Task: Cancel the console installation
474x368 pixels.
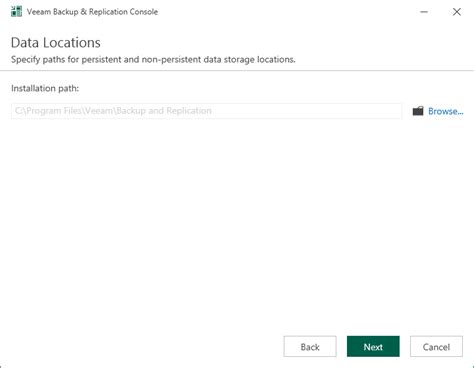Action: tap(436, 346)
